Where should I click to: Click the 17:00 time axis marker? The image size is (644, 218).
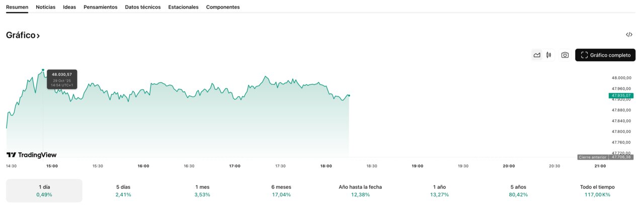tap(234, 166)
